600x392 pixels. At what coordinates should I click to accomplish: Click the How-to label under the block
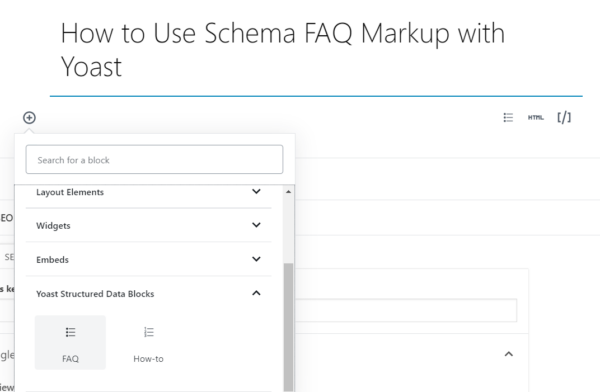pyautogui.click(x=148, y=359)
